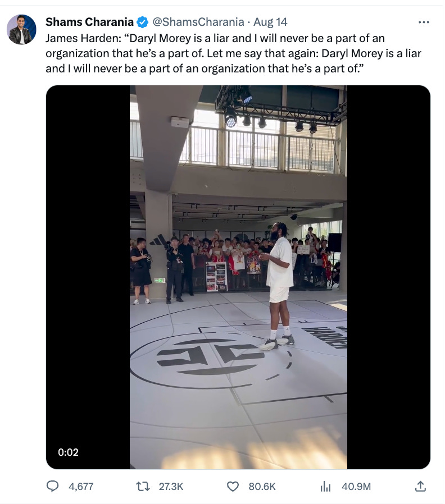
Task: Like the tweet with heart icon
Action: coord(233,487)
